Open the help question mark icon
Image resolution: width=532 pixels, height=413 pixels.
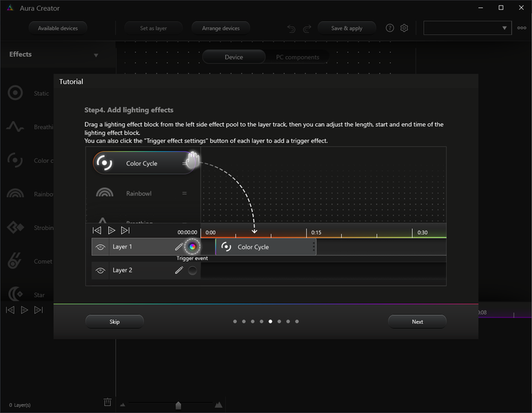tap(390, 28)
